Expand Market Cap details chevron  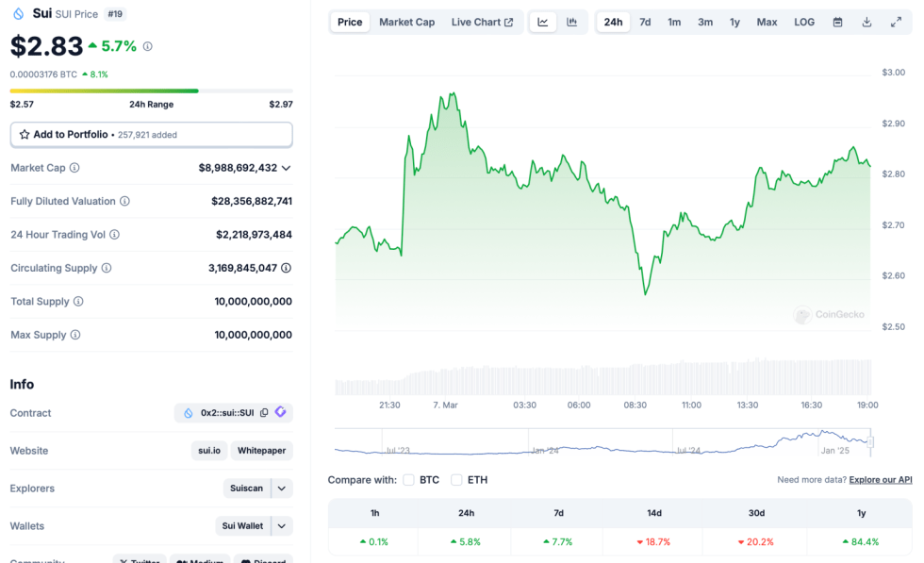pyautogui.click(x=287, y=168)
